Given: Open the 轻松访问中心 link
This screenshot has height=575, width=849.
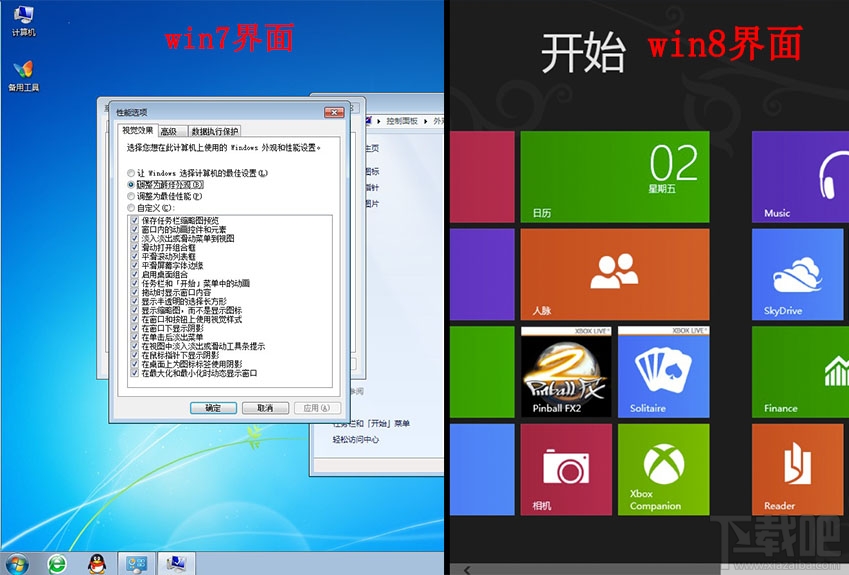Looking at the screenshot, I should coord(356,440).
